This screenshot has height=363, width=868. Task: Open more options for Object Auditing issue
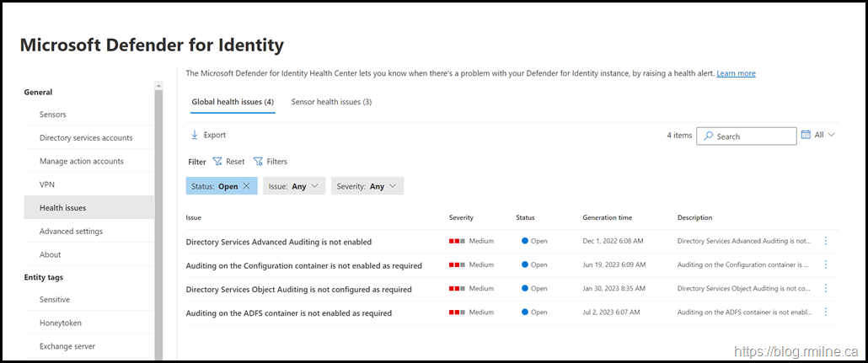825,288
